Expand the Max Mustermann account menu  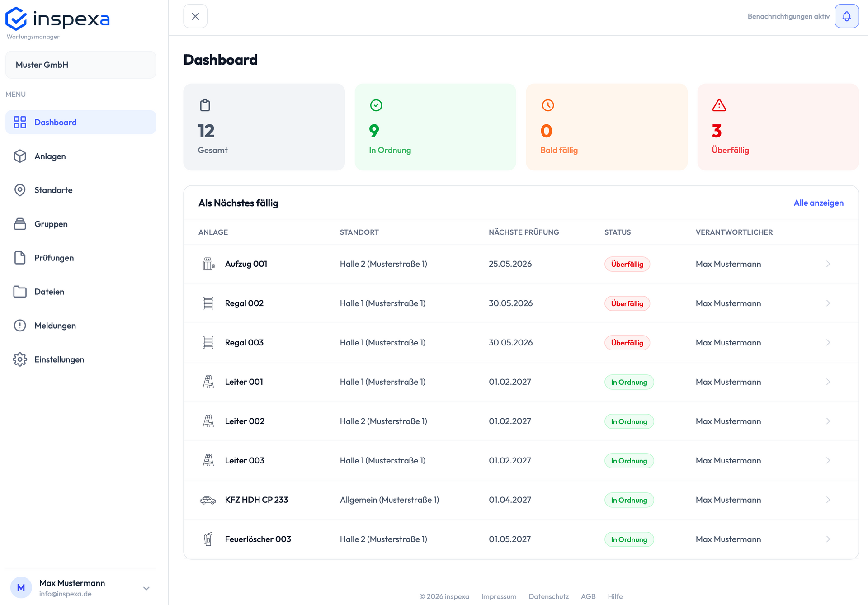coord(146,588)
